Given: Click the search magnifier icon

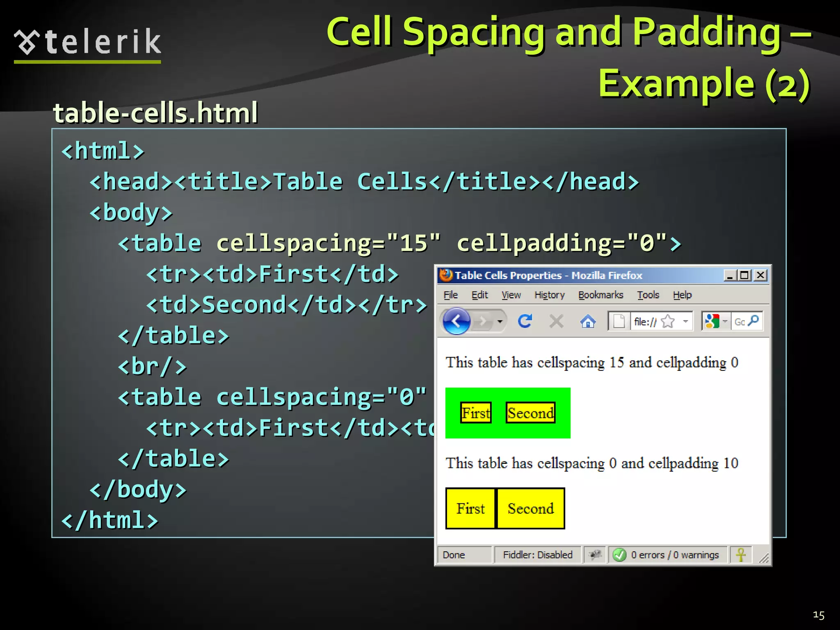Looking at the screenshot, I should pyautogui.click(x=754, y=320).
